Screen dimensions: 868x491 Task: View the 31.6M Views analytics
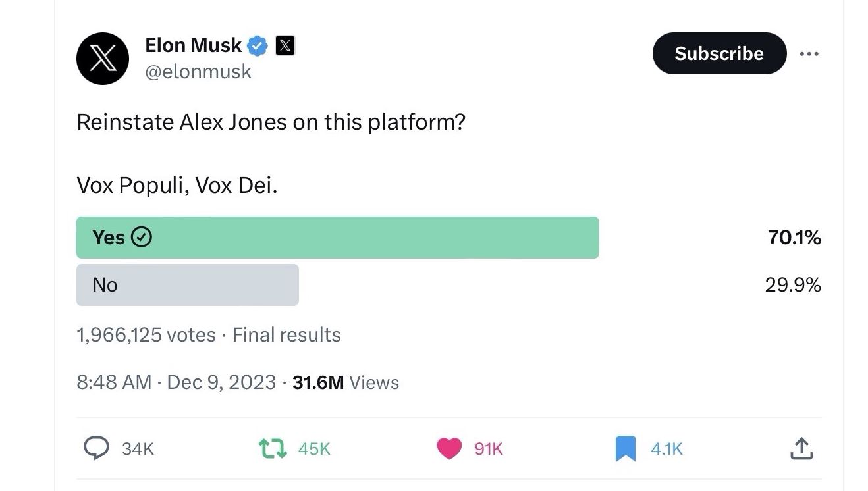coord(346,382)
